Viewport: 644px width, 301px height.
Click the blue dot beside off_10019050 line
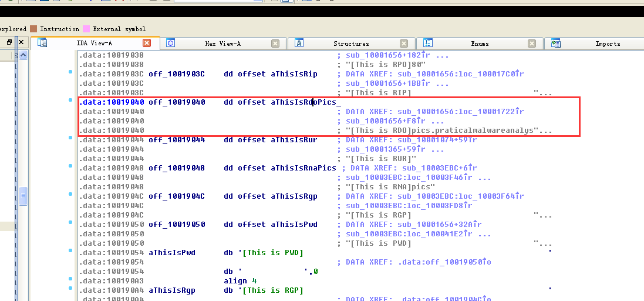click(70, 222)
